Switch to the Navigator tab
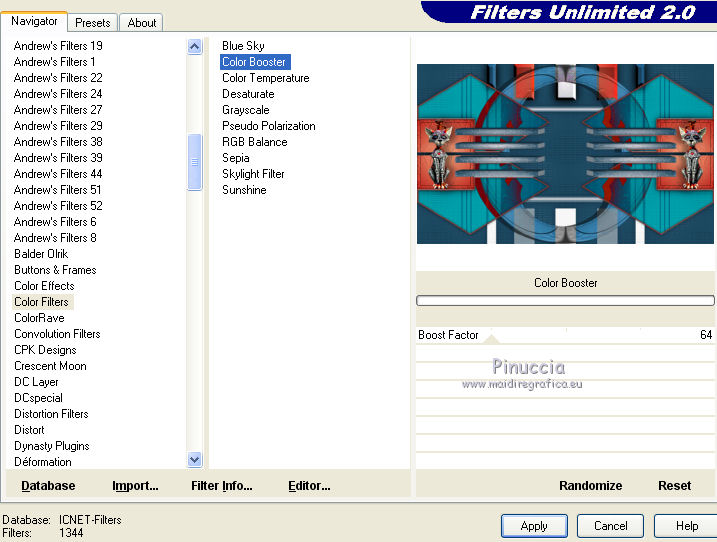The height and width of the screenshot is (542, 717). (x=34, y=21)
